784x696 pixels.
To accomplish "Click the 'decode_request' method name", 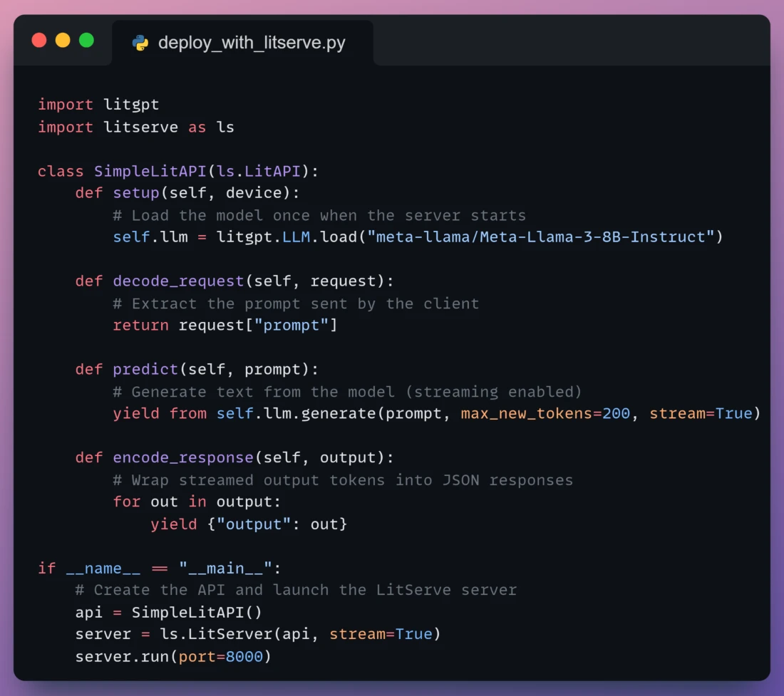I will pos(178,281).
